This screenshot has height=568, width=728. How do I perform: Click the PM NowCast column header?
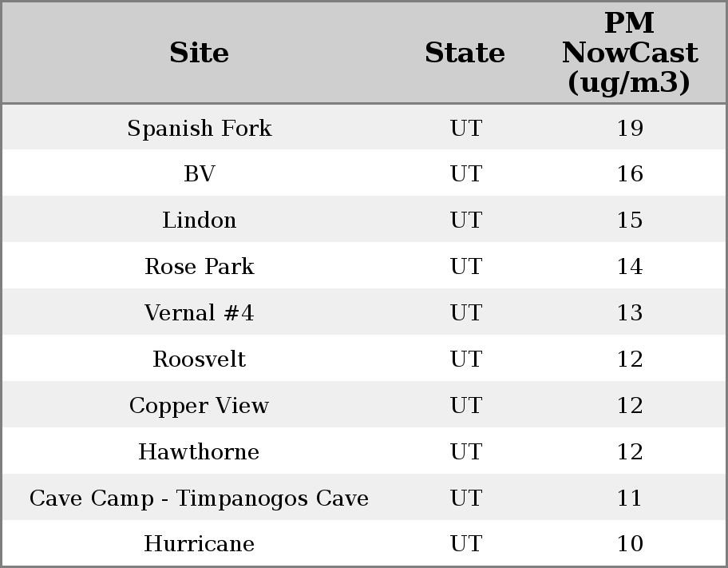point(630,53)
